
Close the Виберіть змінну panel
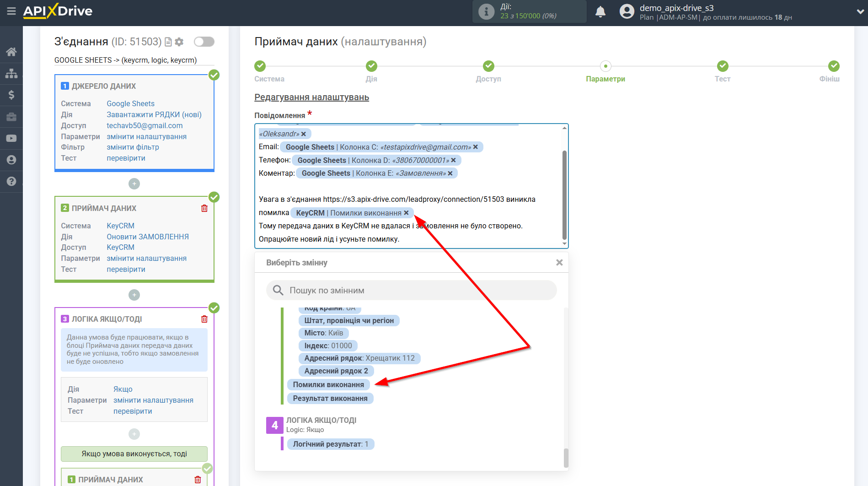tap(559, 263)
